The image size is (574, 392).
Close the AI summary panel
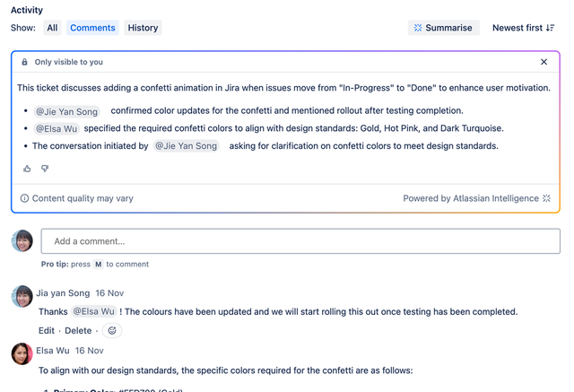click(x=544, y=62)
